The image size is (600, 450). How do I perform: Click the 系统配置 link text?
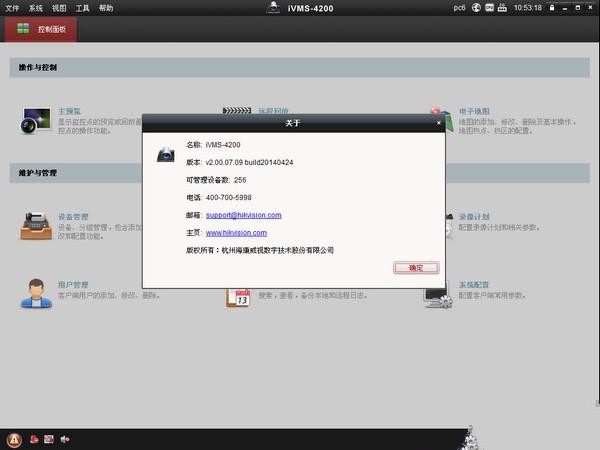click(474, 285)
